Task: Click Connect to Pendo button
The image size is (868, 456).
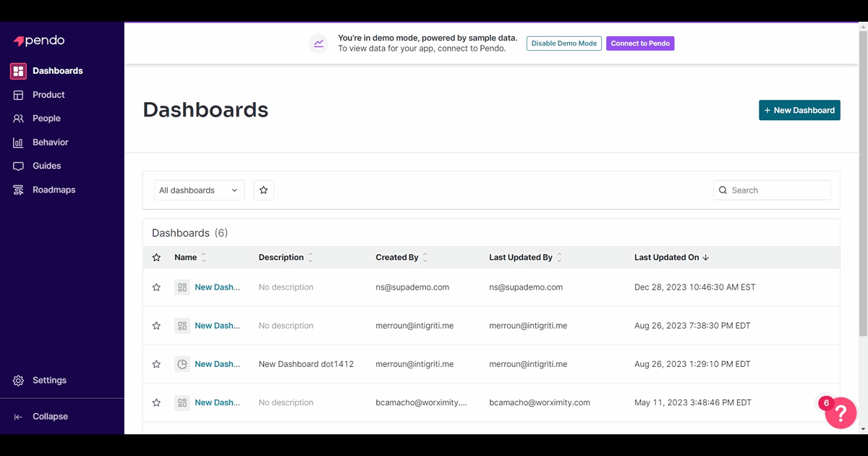Action: coord(640,43)
